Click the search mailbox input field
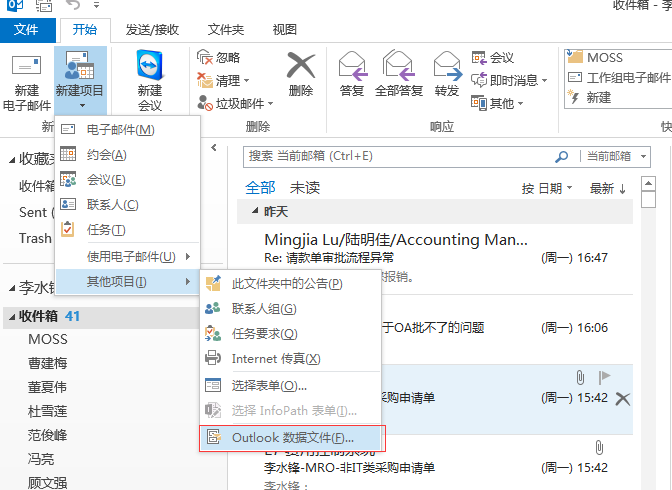The height and width of the screenshot is (490, 672). pyautogui.click(x=400, y=156)
